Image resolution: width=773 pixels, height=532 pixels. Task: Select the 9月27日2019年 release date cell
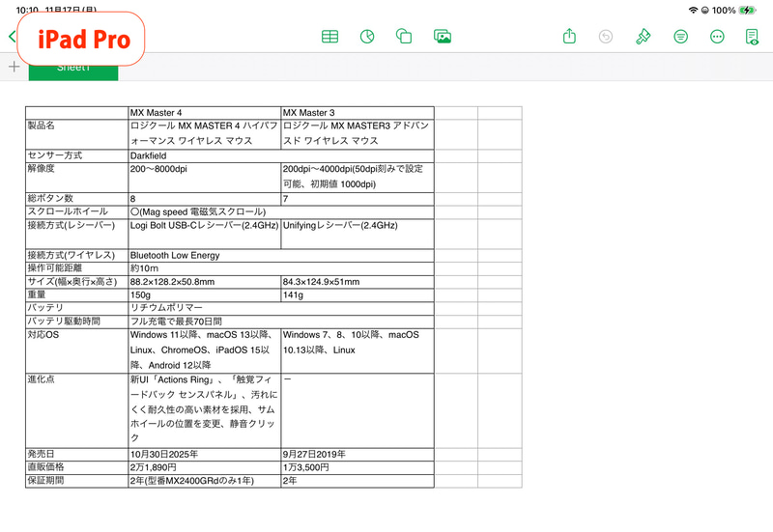point(358,455)
